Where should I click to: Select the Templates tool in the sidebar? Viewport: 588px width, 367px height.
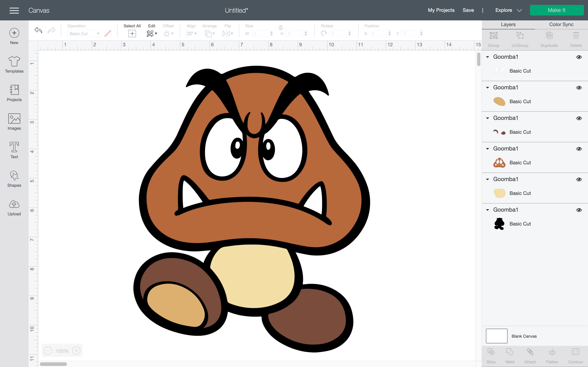pyautogui.click(x=14, y=64)
